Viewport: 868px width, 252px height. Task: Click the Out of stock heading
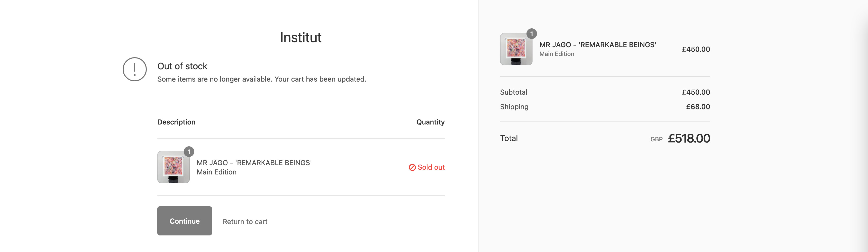(x=182, y=66)
